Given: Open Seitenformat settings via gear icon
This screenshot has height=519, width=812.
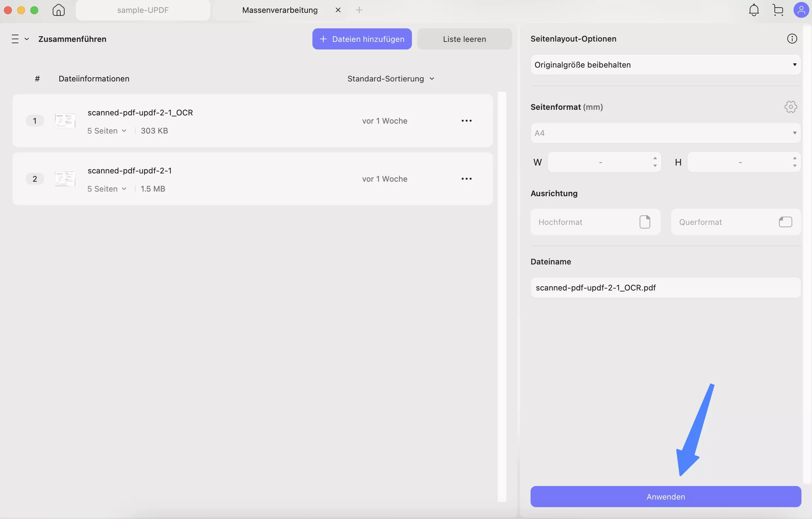Looking at the screenshot, I should pos(791,107).
